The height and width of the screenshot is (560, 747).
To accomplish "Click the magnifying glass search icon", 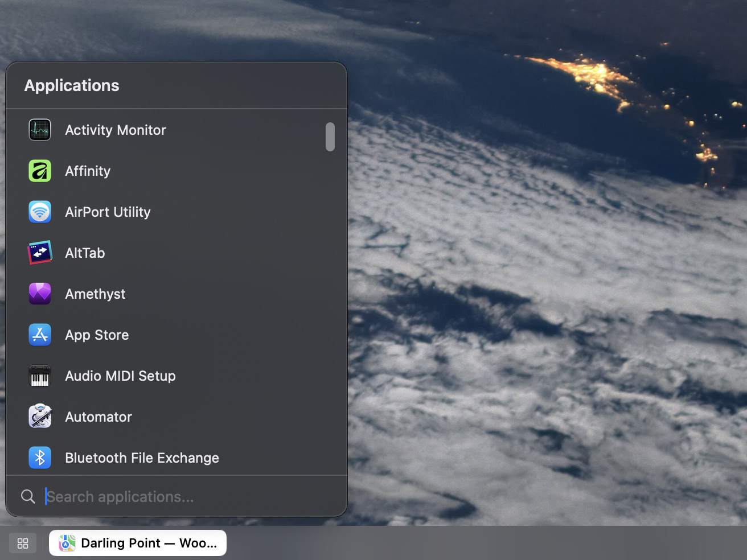I will 28,496.
